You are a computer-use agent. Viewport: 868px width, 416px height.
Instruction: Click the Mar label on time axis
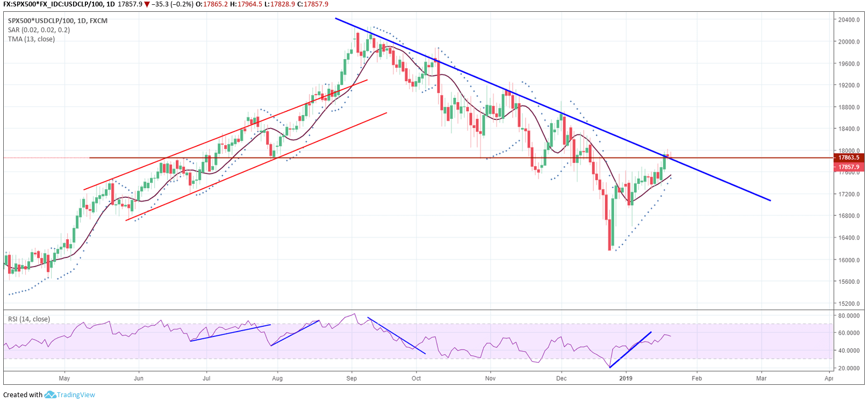click(x=761, y=378)
